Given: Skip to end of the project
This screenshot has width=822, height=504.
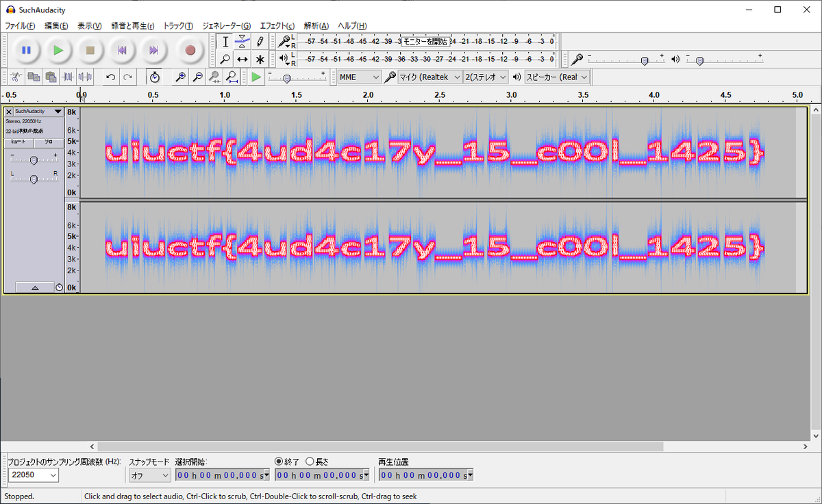Looking at the screenshot, I should click(x=154, y=50).
